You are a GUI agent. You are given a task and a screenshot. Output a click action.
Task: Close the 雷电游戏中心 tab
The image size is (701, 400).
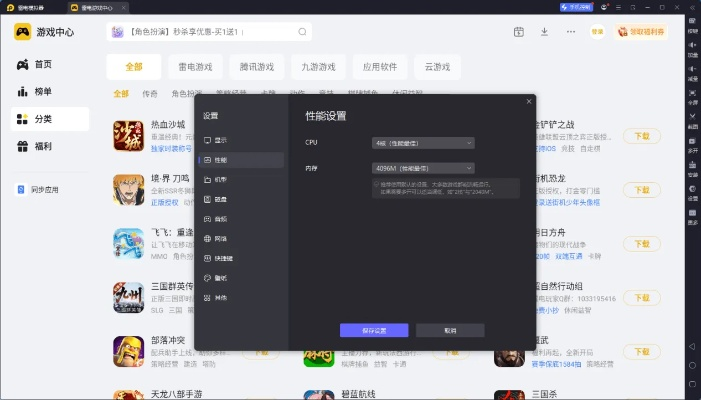point(124,8)
